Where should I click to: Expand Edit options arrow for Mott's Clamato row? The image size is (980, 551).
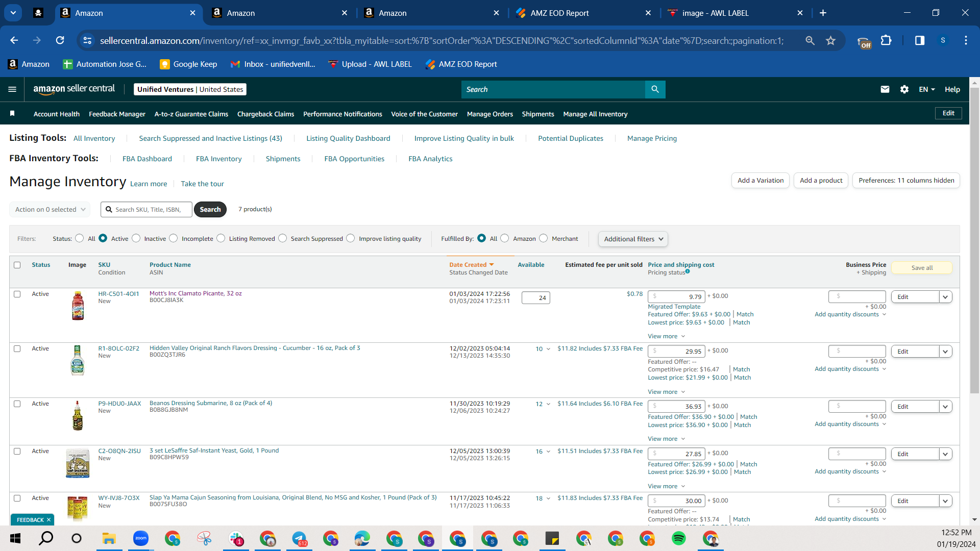tap(945, 297)
